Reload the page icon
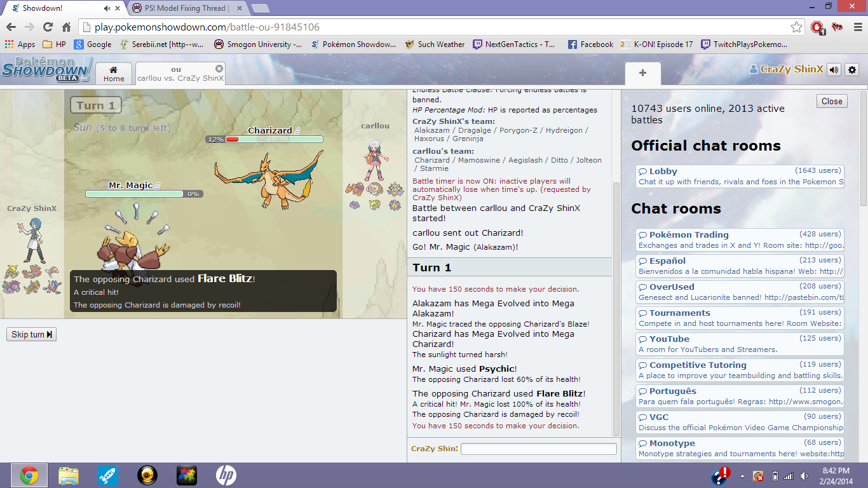Screen dimensions: 868x488 pyautogui.click(x=48, y=27)
